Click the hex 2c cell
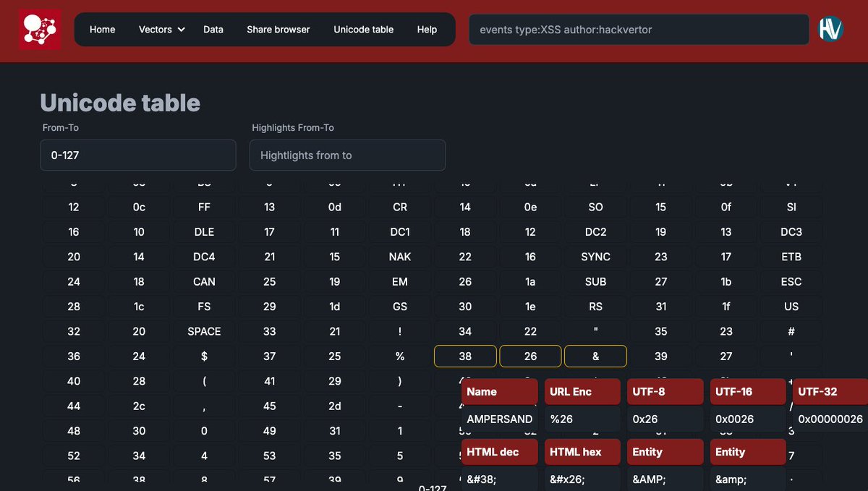 tap(139, 406)
